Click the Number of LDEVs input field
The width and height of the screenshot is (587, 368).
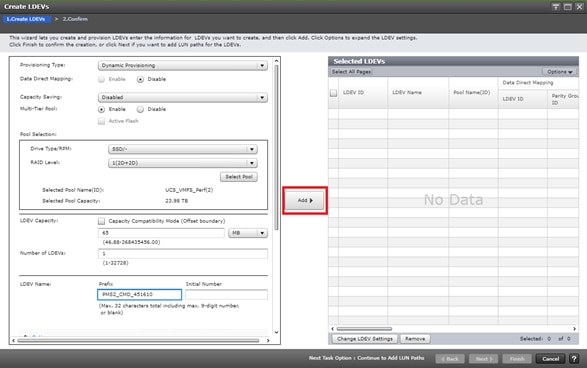coord(183,254)
